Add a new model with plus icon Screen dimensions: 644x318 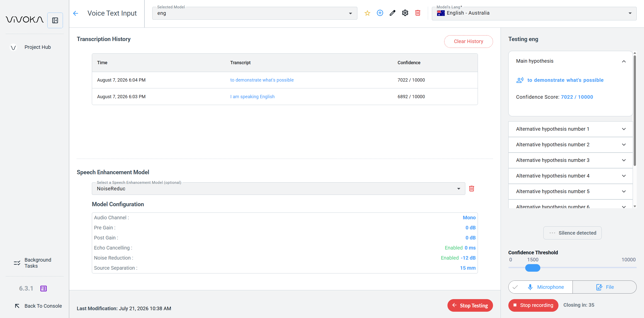380,13
